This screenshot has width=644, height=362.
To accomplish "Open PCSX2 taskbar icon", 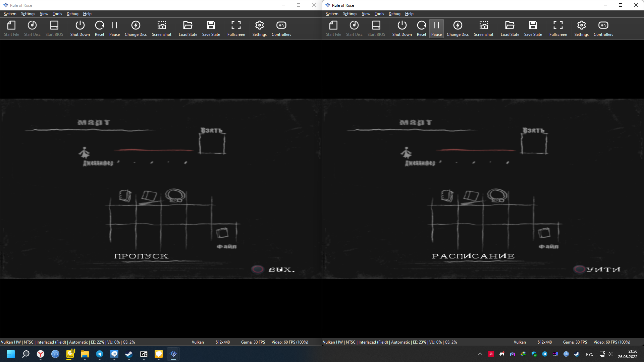I will pos(173,354).
